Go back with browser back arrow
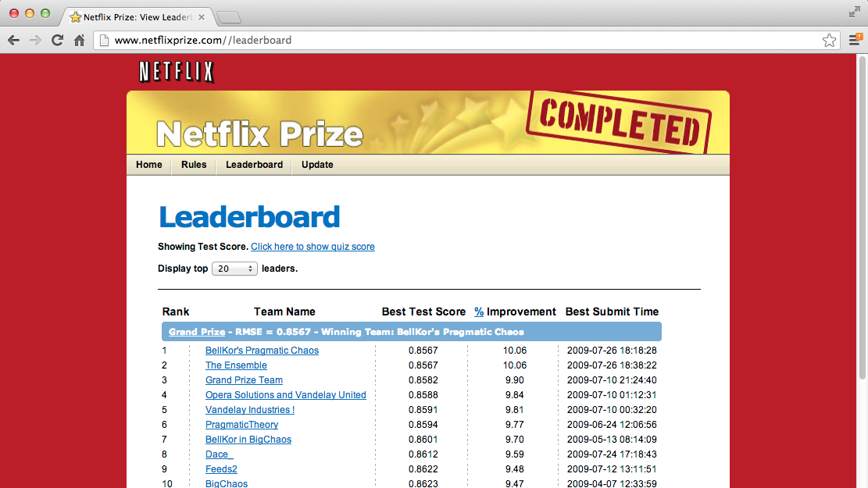868x488 pixels. (x=14, y=40)
